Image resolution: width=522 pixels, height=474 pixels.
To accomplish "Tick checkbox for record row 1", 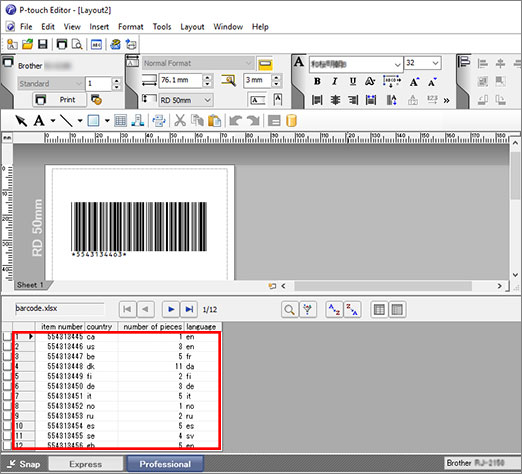I will coord(7,337).
